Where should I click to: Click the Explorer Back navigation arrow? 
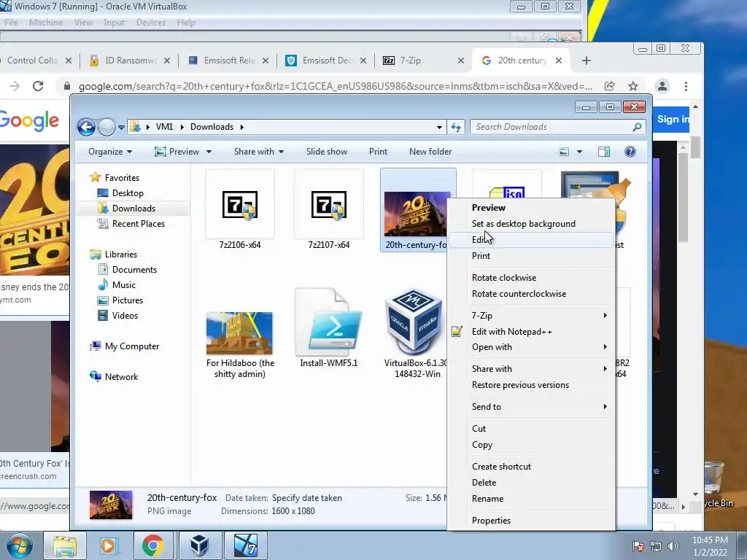[86, 127]
